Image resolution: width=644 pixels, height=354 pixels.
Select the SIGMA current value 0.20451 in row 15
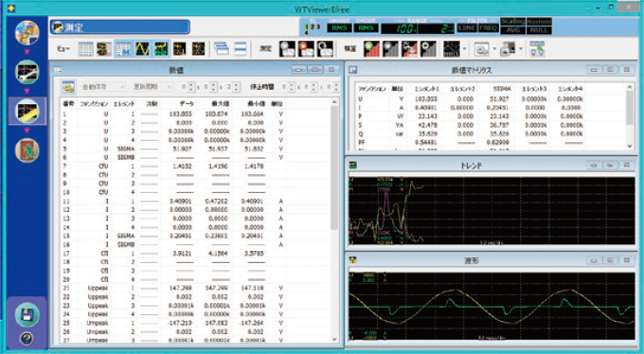181,236
